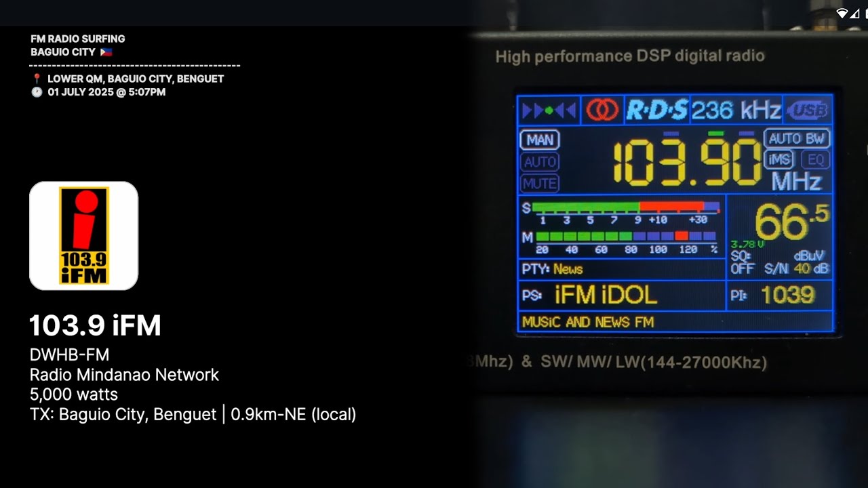Click the FM RADIO SURFING heading
The width and height of the screenshot is (868, 488).
point(78,39)
